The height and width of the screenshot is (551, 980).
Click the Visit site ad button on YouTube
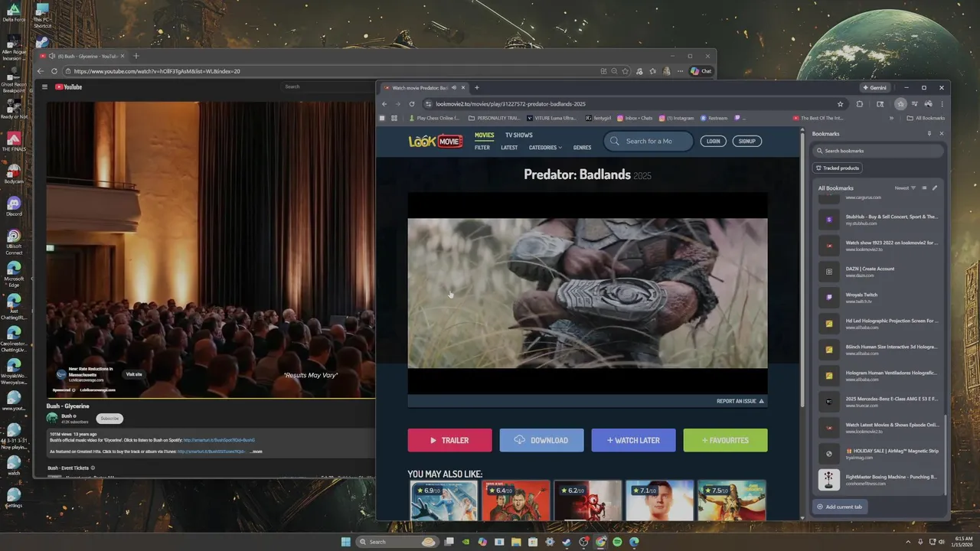tap(134, 374)
